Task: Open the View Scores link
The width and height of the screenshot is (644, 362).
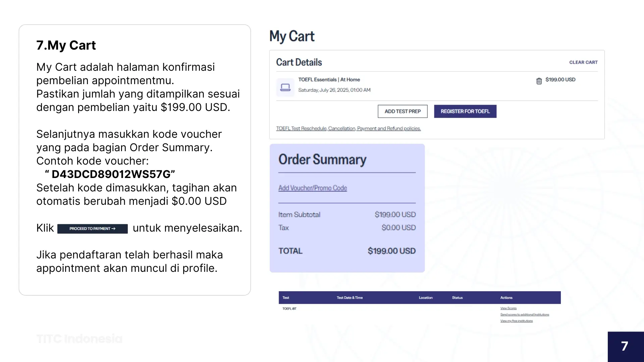Action: [x=508, y=308]
